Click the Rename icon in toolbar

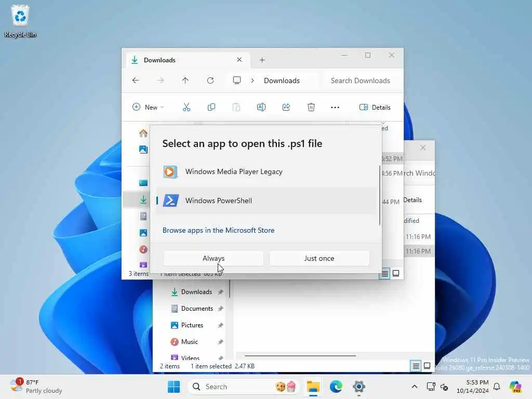(x=261, y=107)
